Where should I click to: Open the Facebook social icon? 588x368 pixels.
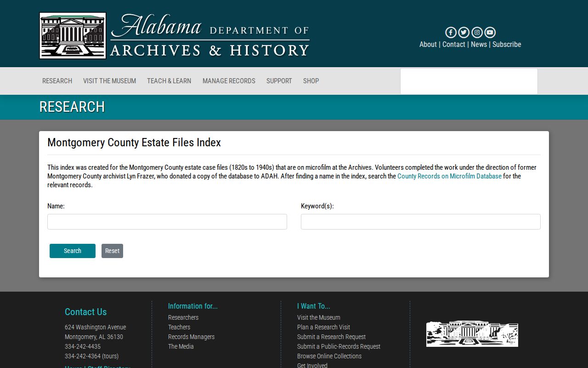pyautogui.click(x=451, y=32)
